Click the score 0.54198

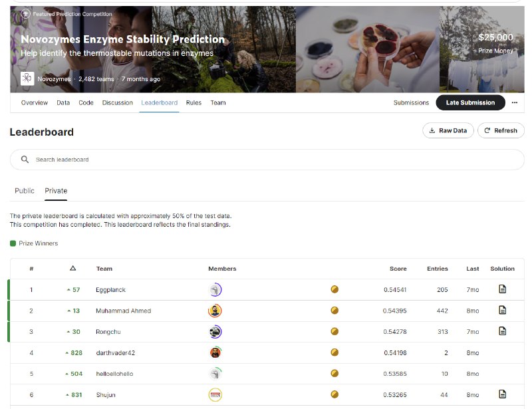[x=395, y=353]
